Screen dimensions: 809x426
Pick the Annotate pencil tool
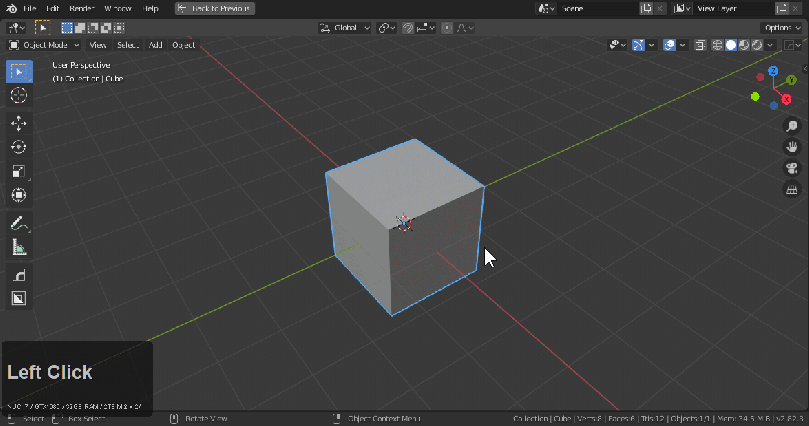click(x=18, y=222)
